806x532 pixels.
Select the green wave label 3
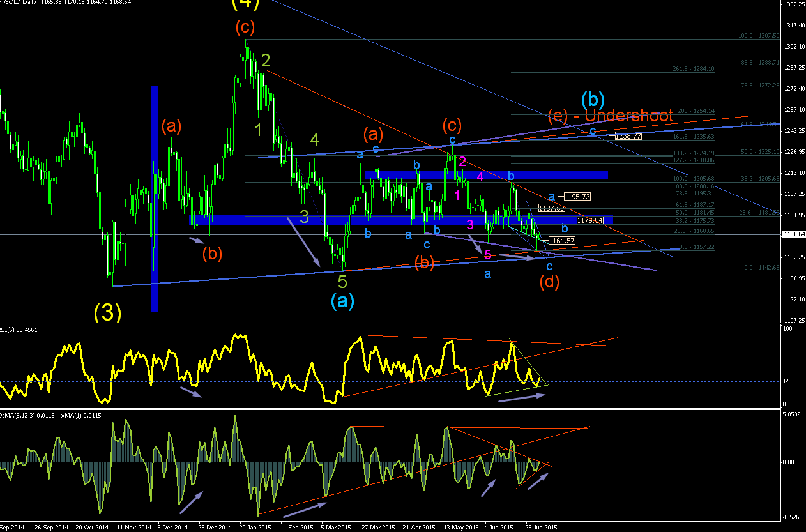[304, 217]
